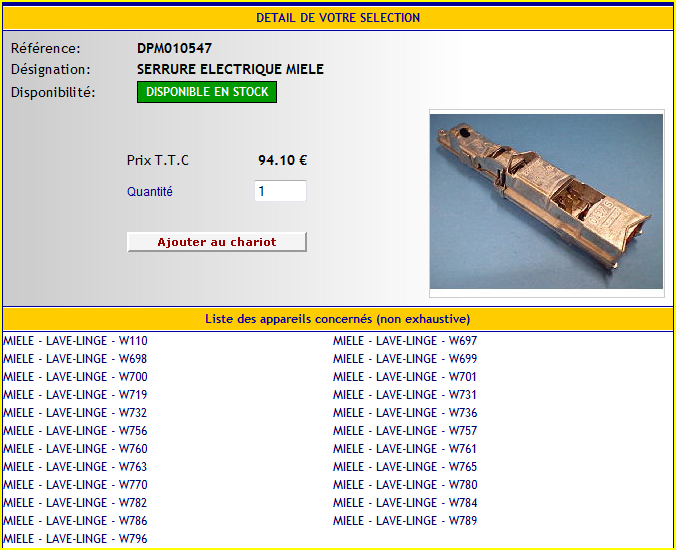
Task: Open MIELE - LAVE-LINGE - W732
Action: click(x=75, y=412)
